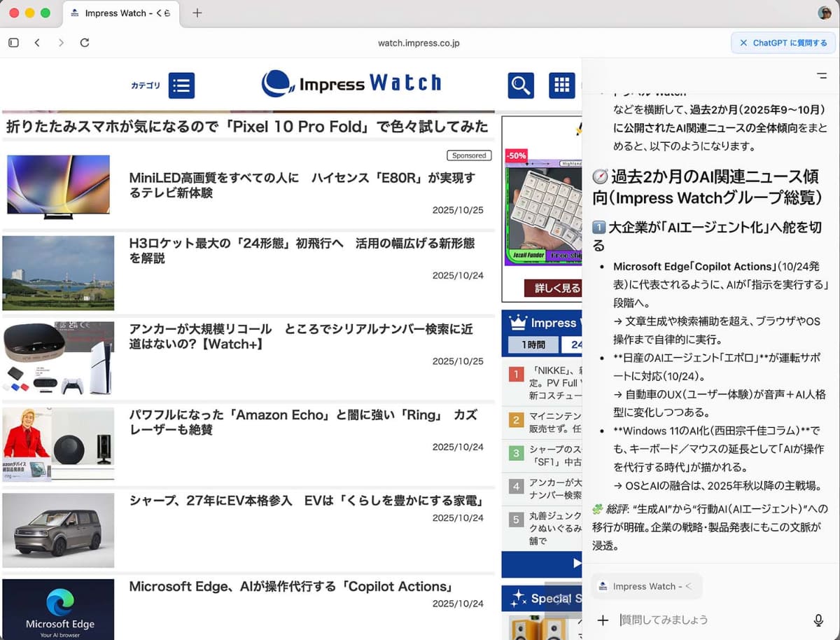Click the Sharp EV car thumbnail

pyautogui.click(x=58, y=530)
